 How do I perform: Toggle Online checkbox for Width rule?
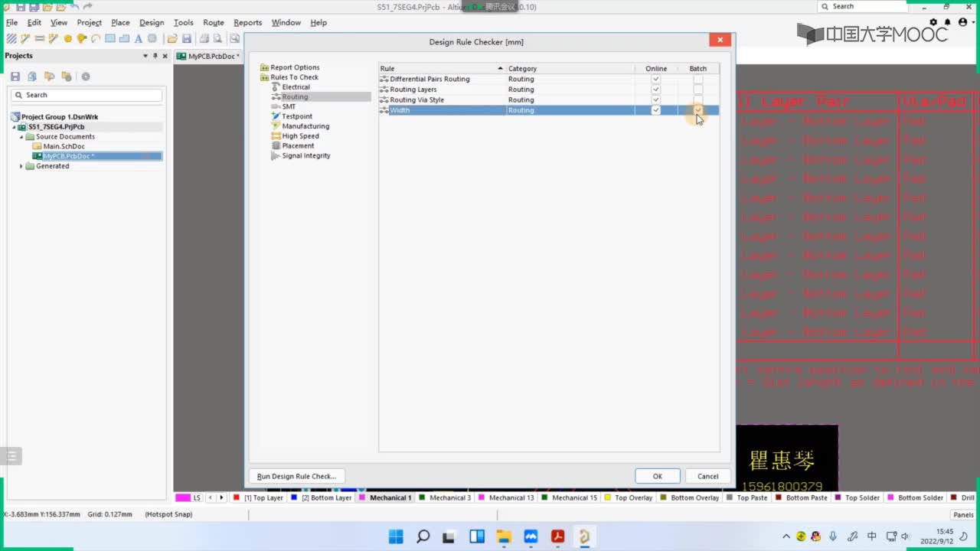click(655, 110)
